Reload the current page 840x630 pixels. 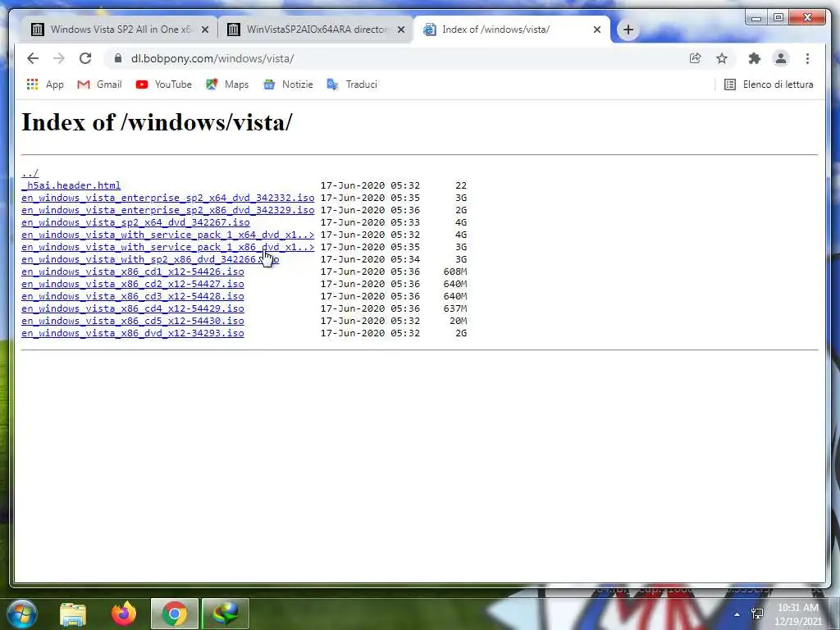tap(85, 58)
